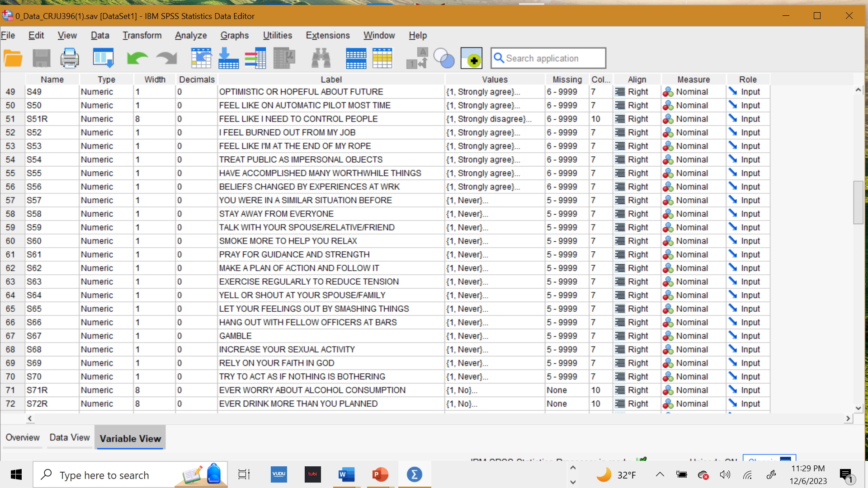868x488 pixels.
Task: Click the Use variable sets circles icon
Action: coord(444,58)
